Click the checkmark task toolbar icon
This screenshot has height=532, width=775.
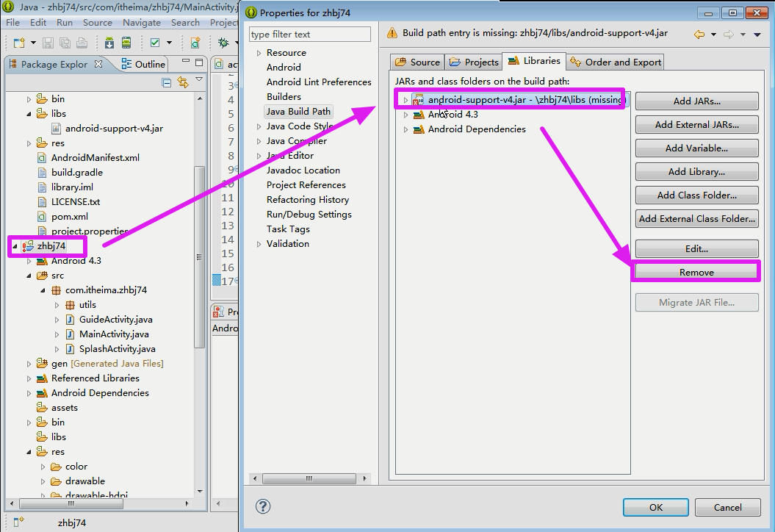coord(155,43)
